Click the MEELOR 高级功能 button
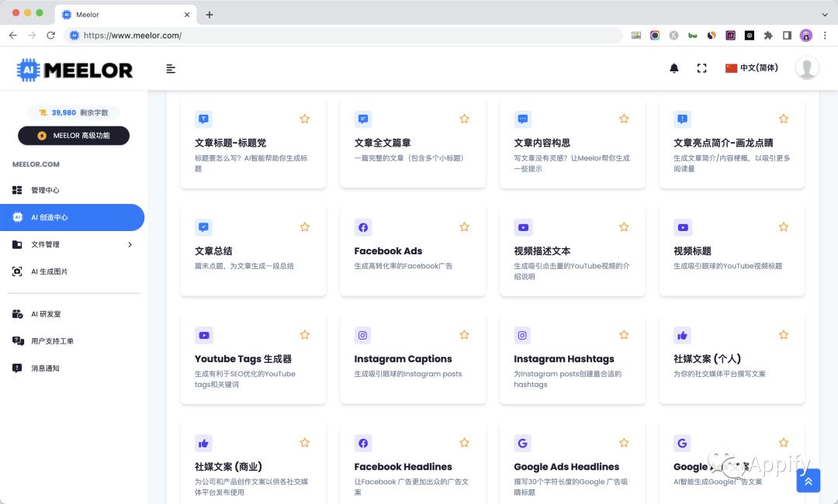The width and height of the screenshot is (838, 504). click(73, 135)
